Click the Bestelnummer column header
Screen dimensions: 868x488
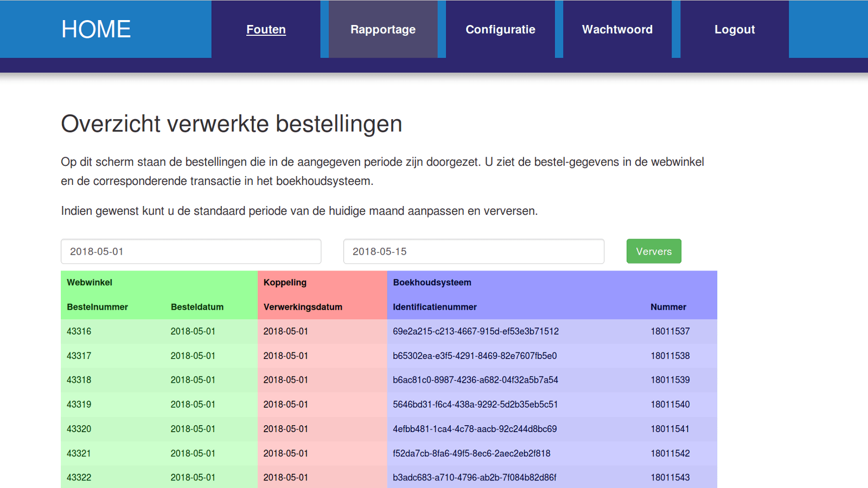[97, 307]
